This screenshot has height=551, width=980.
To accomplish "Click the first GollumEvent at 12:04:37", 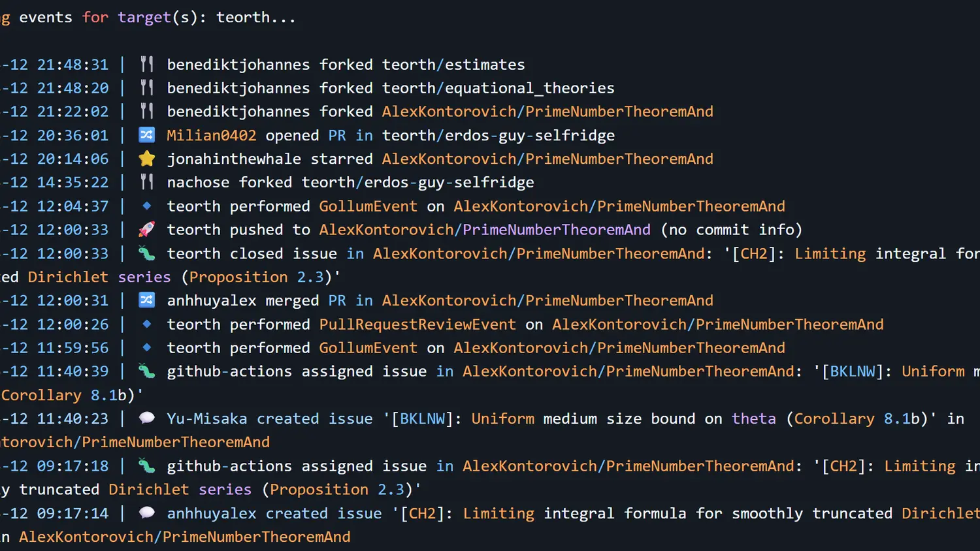I will point(368,206).
